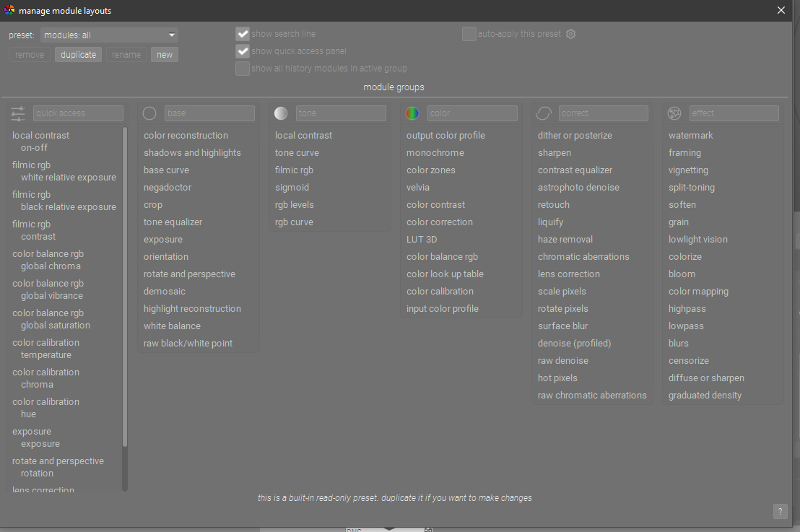The image size is (800, 532).
Task: Disable the show search line option
Action: coord(243,33)
